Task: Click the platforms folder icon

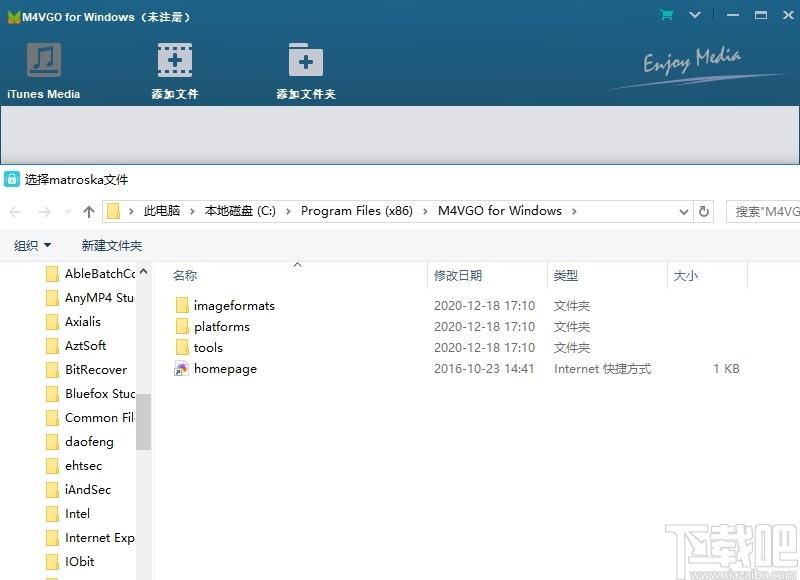Action: [182, 326]
